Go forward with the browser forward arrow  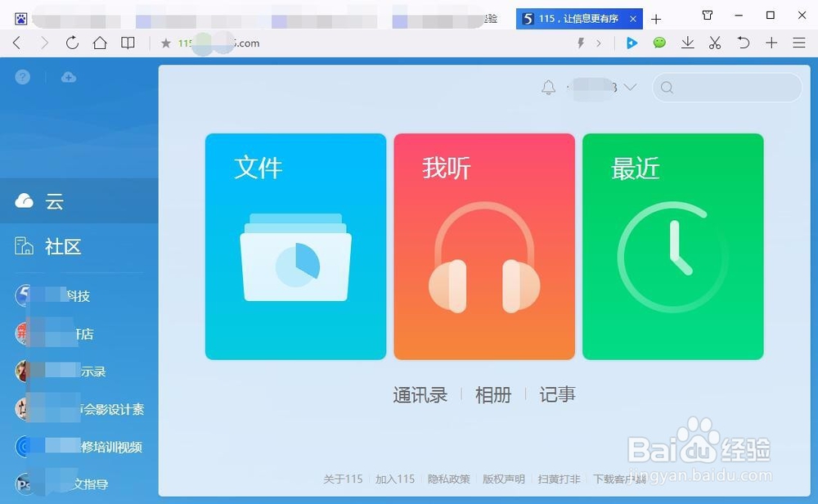pyautogui.click(x=45, y=43)
